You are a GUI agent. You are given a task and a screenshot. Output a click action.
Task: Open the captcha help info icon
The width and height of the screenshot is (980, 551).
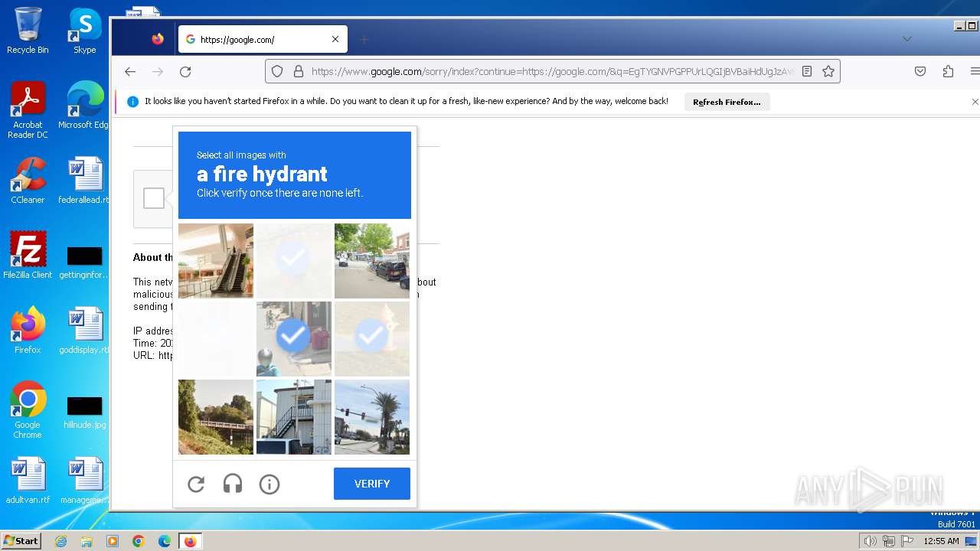click(x=269, y=484)
